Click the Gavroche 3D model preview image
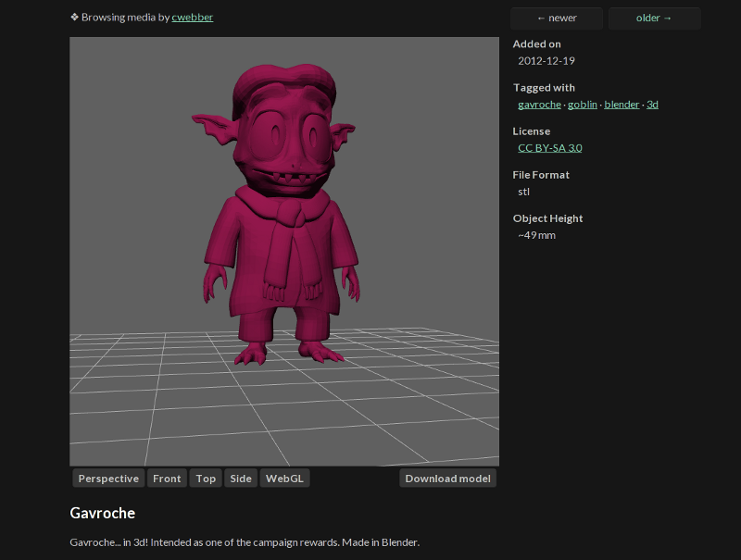Image resolution: width=741 pixels, height=560 pixels. [284, 252]
